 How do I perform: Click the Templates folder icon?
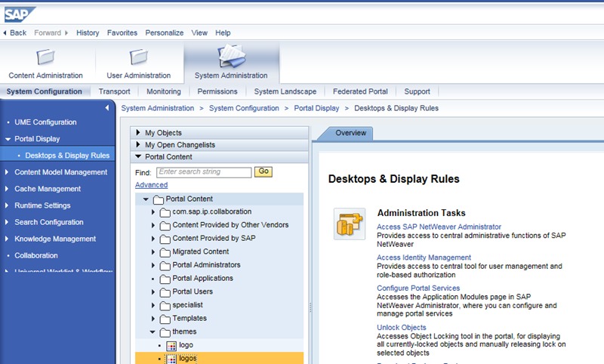(165, 319)
